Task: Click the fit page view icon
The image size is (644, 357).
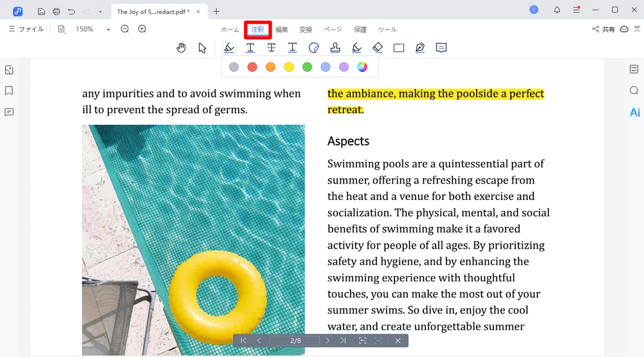Action: [x=362, y=340]
